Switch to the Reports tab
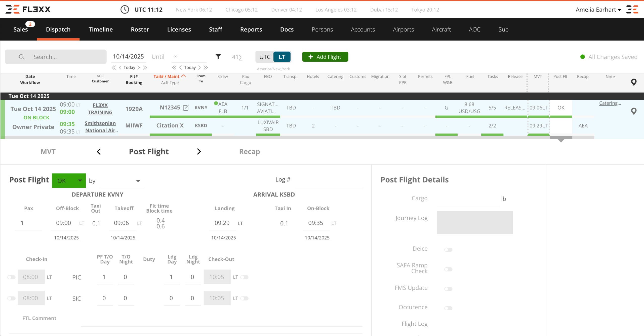Viewport: 644px width, 336px height. 251,29
